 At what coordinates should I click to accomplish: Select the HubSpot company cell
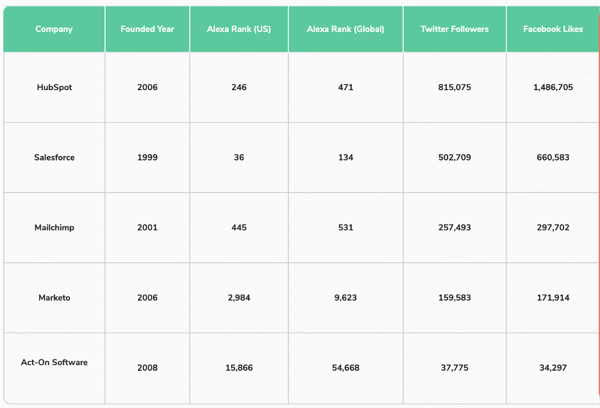tap(53, 88)
